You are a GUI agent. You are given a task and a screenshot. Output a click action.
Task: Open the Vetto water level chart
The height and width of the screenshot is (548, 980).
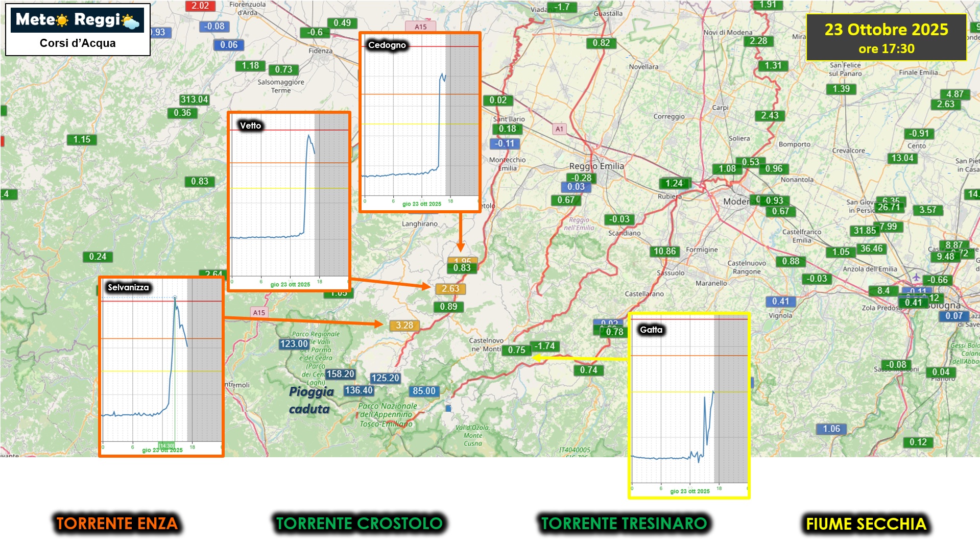[x=289, y=202]
